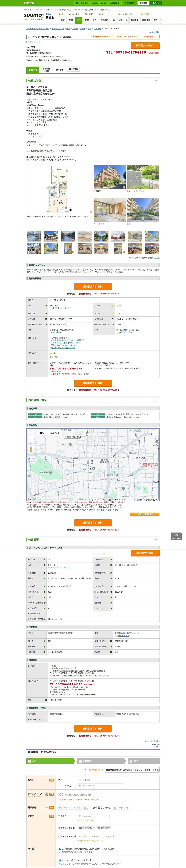Click the 京都府 breadcrumb link
Viewport: 186px width, 868px height.
click(75, 29)
